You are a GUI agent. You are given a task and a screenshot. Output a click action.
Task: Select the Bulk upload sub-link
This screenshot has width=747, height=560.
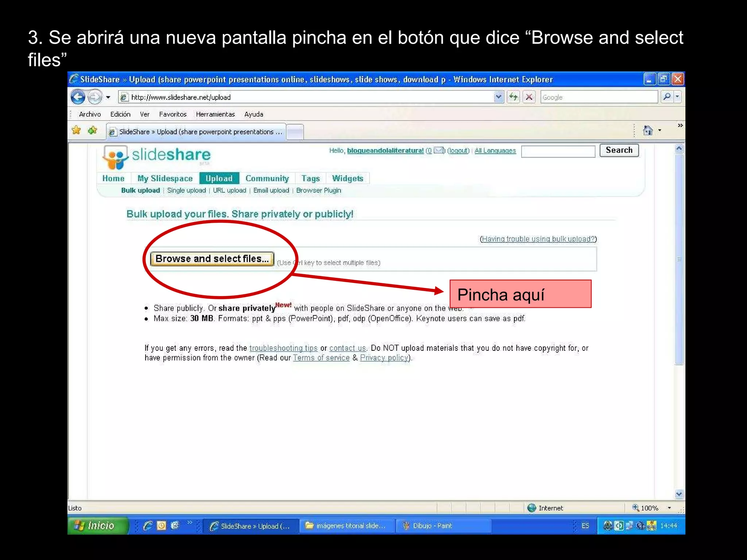point(140,190)
